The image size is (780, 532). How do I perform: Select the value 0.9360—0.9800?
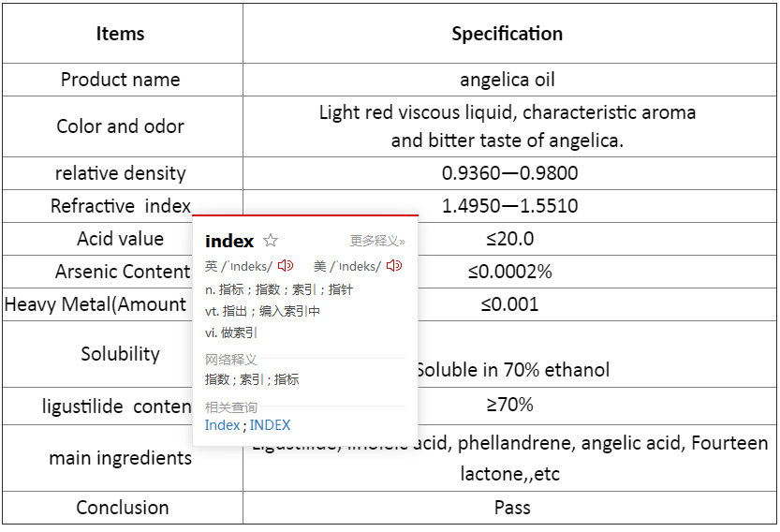tap(509, 173)
